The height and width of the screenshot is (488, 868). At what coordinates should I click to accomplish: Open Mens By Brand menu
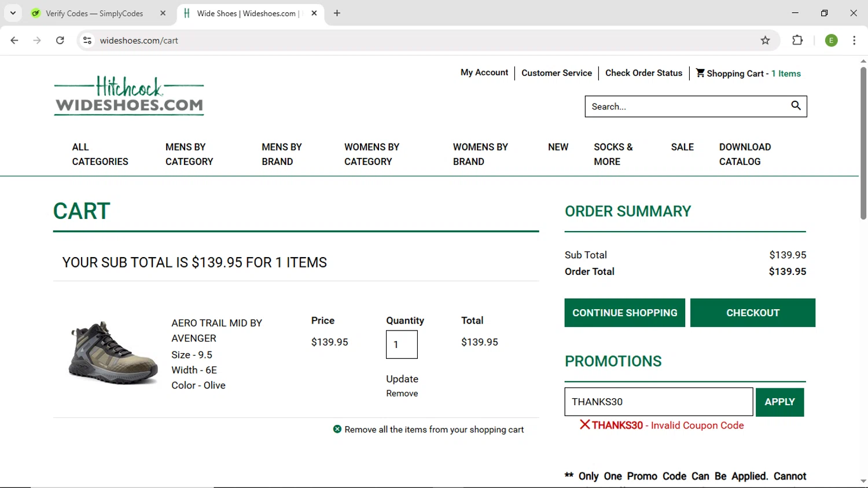(x=282, y=154)
